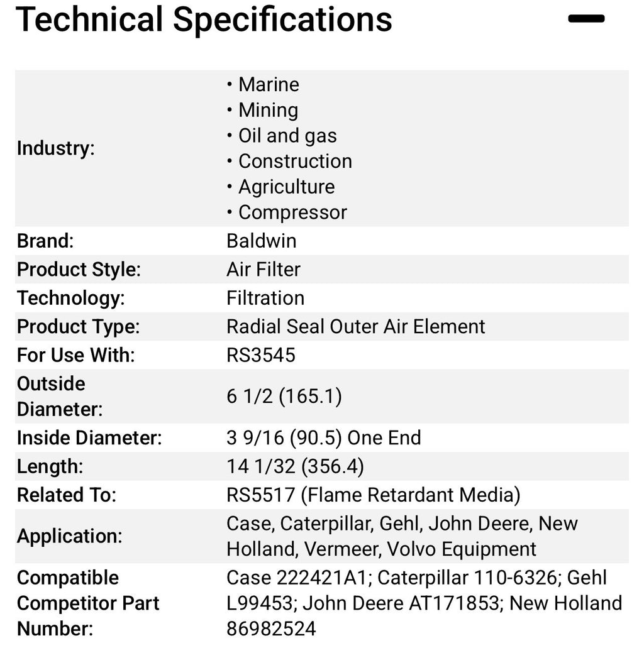Select the Agriculture industry entry
644x648 pixels.
click(x=286, y=187)
